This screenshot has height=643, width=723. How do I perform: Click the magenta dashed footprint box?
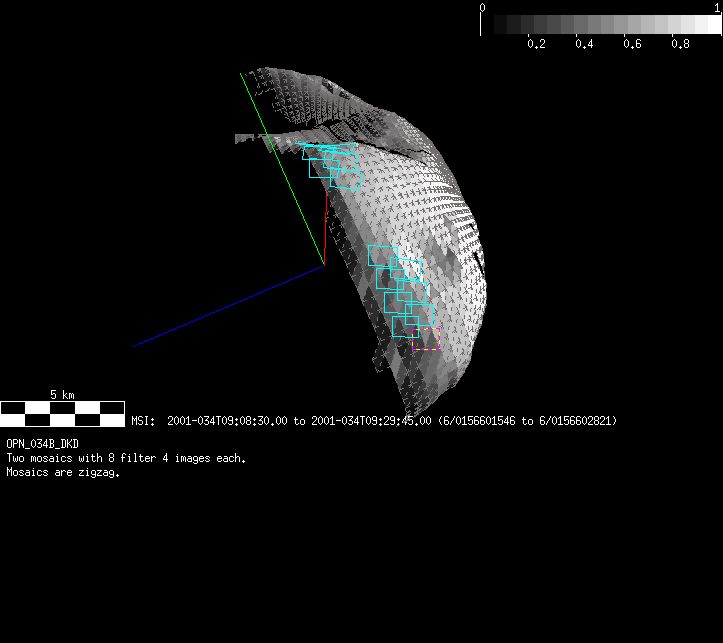(425, 338)
